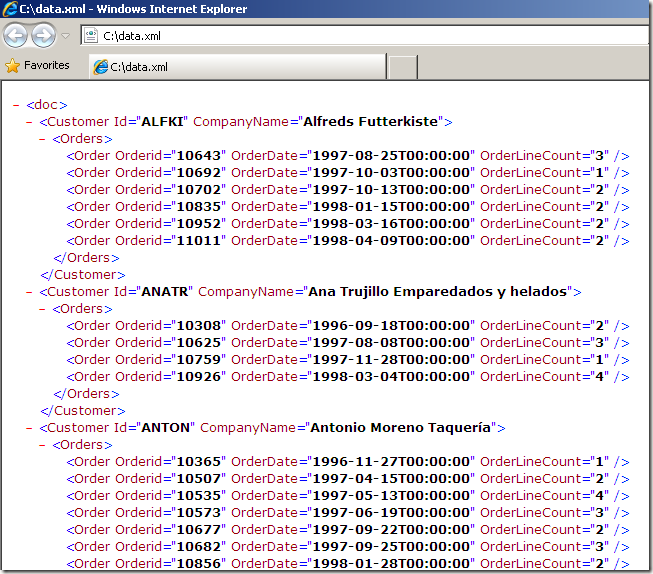Image resolution: width=653 pixels, height=574 pixels.
Task: Collapse Orders node under Alfreds Futterkiste
Action: tap(42, 140)
